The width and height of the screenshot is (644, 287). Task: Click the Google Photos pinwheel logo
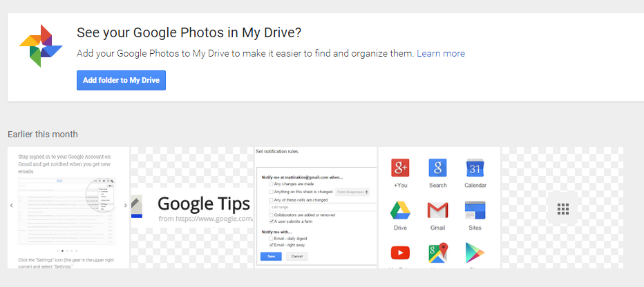click(x=41, y=46)
